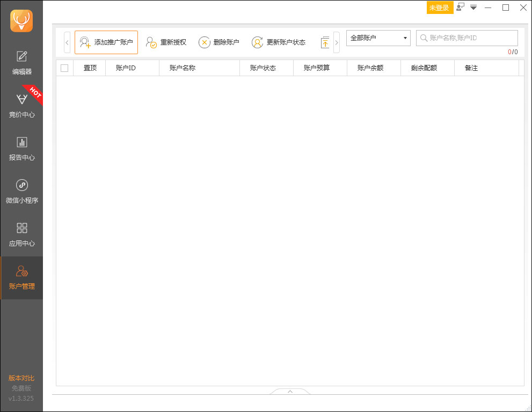Toggle the select-all checkbox in table header
The width and height of the screenshot is (532, 412).
click(x=64, y=68)
